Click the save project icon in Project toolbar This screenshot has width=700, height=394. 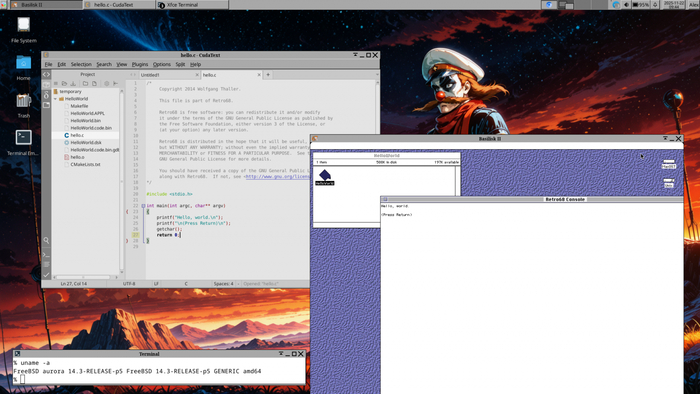pos(73,83)
